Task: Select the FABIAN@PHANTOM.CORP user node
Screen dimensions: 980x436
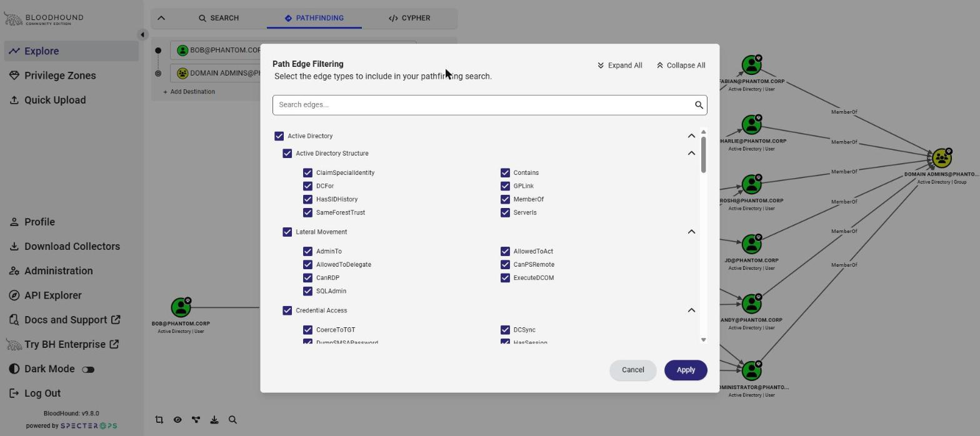Action: [x=751, y=65]
